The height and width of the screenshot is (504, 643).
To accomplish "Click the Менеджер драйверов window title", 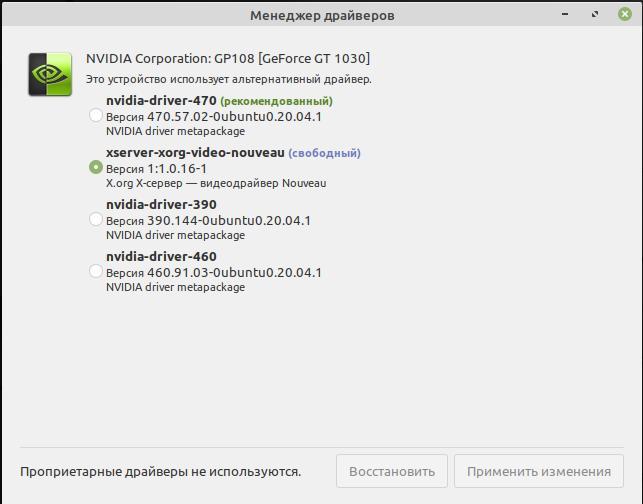I will (321, 15).
